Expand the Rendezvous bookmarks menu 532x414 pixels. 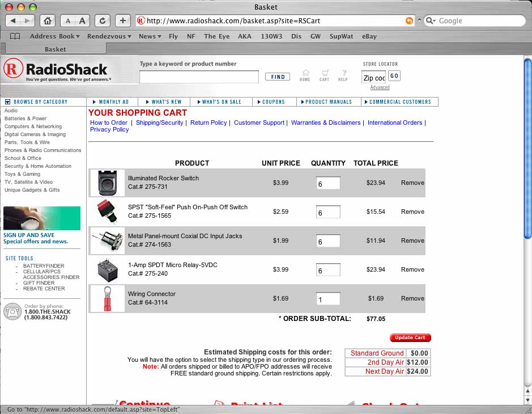(x=109, y=36)
